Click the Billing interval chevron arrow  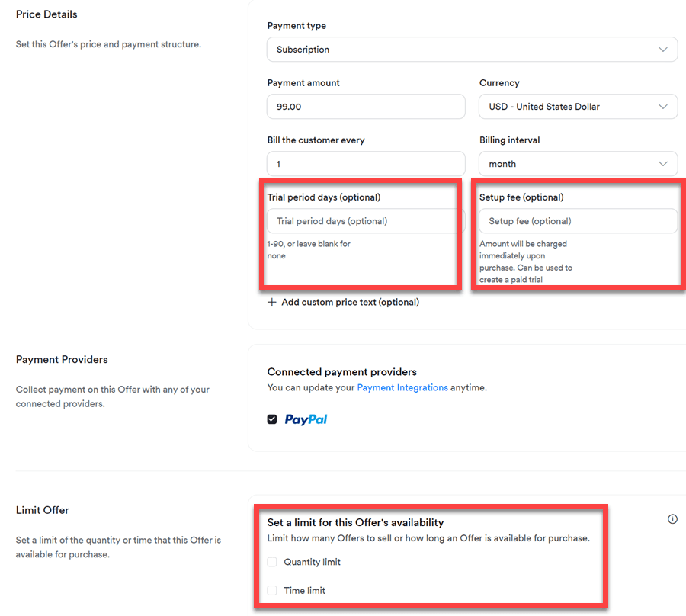tap(662, 164)
